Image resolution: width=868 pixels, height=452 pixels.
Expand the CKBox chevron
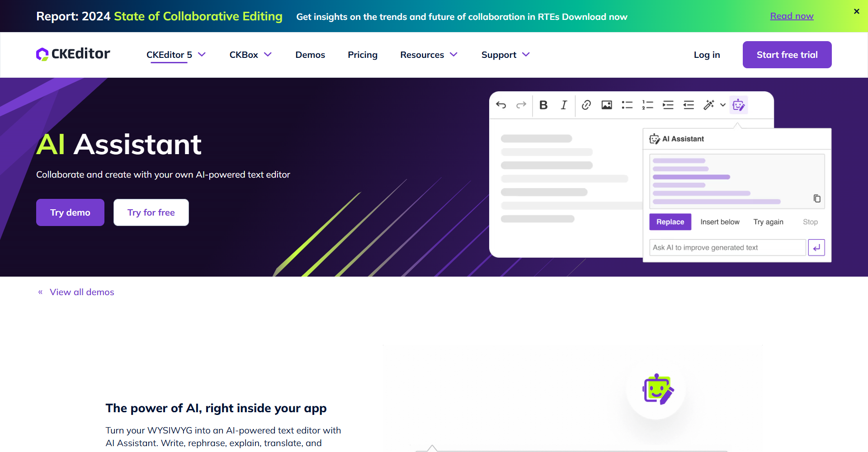[268, 55]
